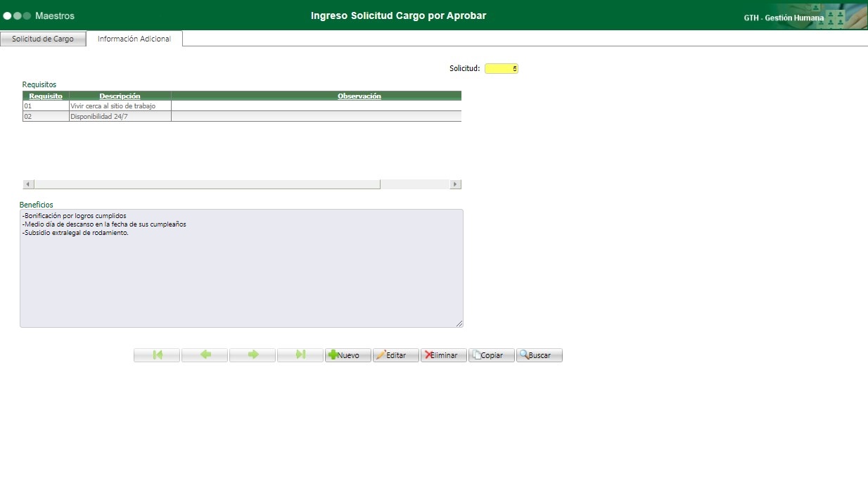868x491 pixels.
Task: Go to the previous record arrow button
Action: click(x=205, y=355)
